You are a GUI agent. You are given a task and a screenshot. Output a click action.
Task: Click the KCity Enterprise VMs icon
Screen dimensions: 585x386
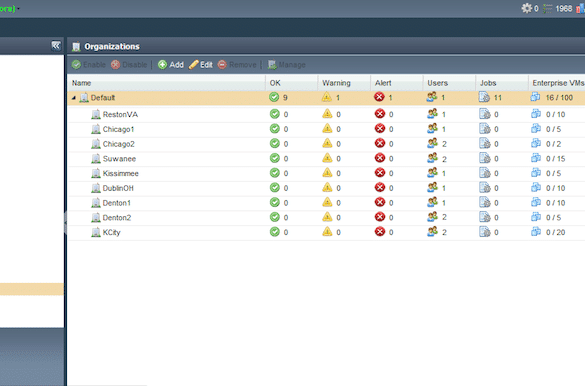tap(536, 232)
